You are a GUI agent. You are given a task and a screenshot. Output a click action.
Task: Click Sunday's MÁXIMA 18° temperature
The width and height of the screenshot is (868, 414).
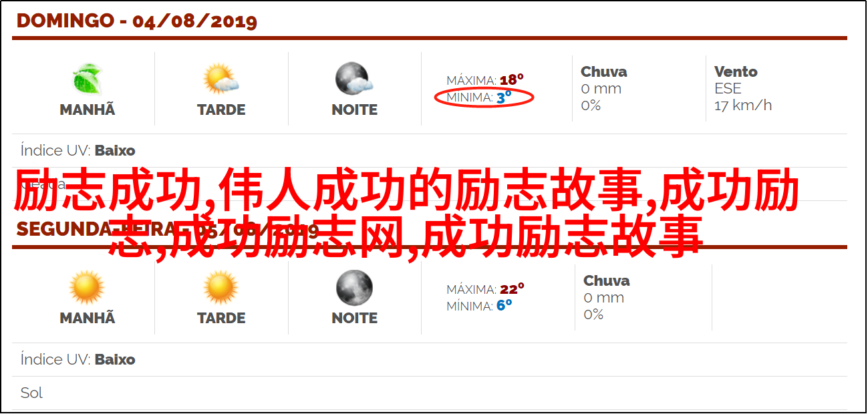[485, 80]
